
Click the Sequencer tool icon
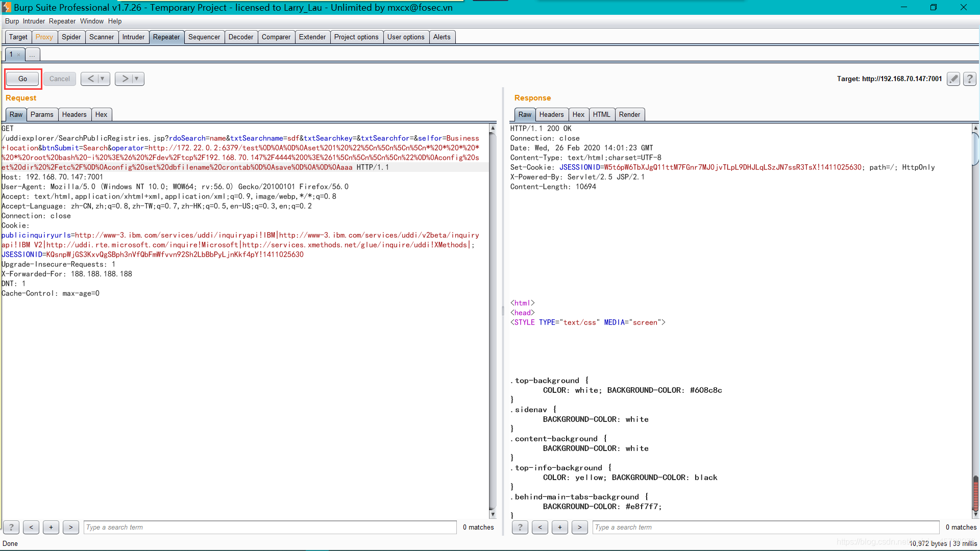point(204,36)
